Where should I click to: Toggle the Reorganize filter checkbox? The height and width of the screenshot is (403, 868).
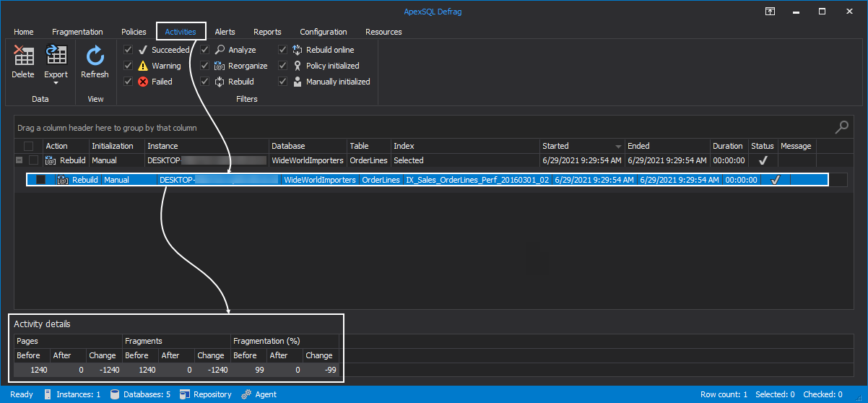205,66
